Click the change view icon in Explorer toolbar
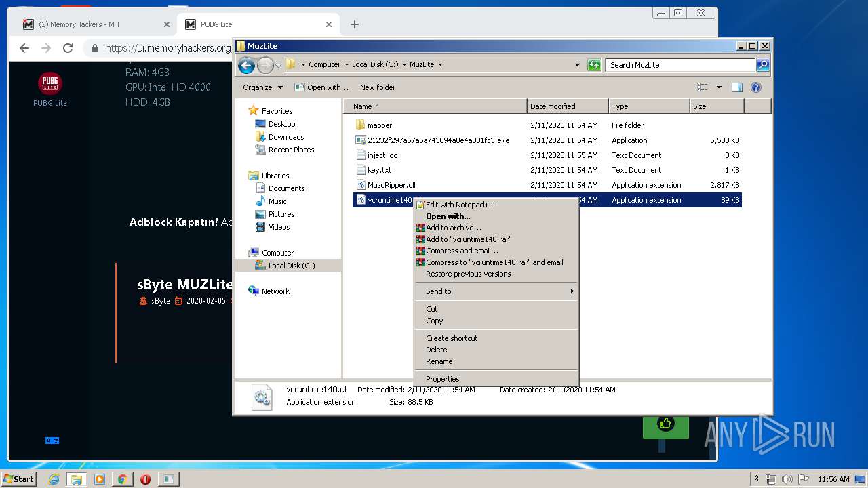Viewport: 868px width, 488px height. 703,87
